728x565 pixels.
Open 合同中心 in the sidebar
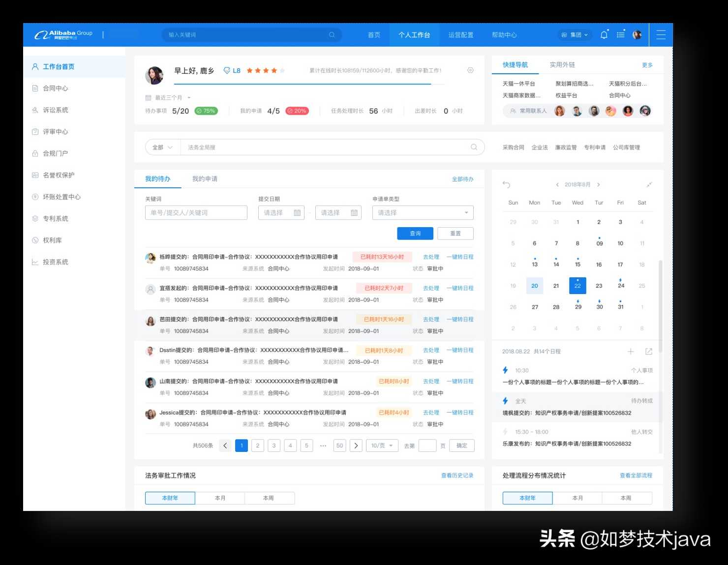[x=74, y=89]
